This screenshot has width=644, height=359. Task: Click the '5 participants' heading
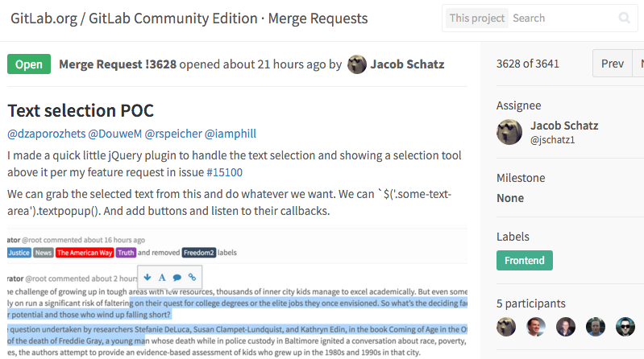coord(530,303)
